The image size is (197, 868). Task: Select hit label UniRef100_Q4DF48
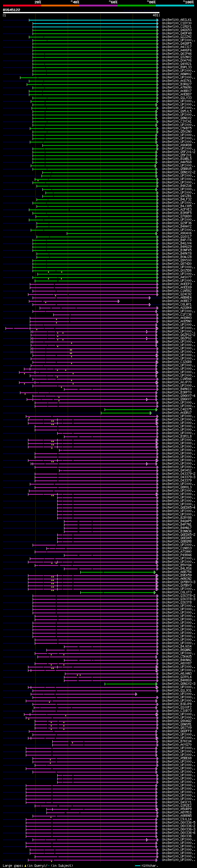(176, 33)
